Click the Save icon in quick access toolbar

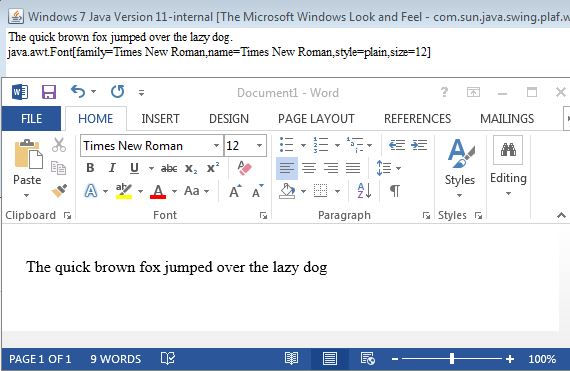pos(49,92)
